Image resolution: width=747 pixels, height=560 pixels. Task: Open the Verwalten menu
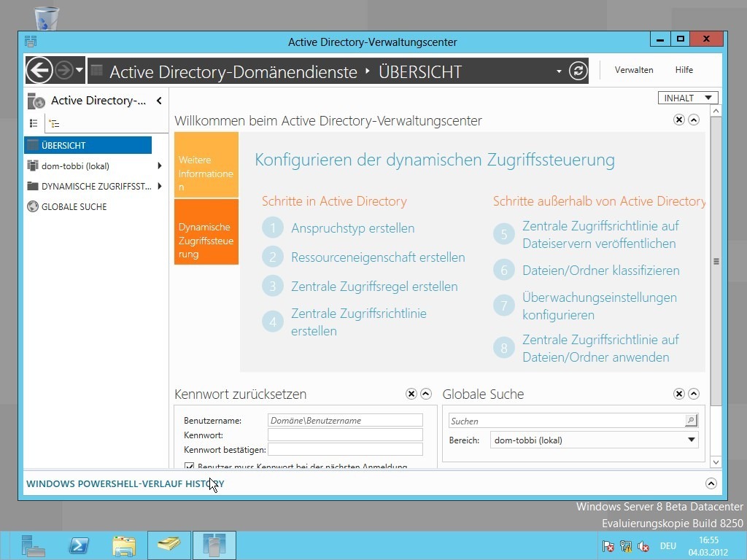tap(634, 70)
